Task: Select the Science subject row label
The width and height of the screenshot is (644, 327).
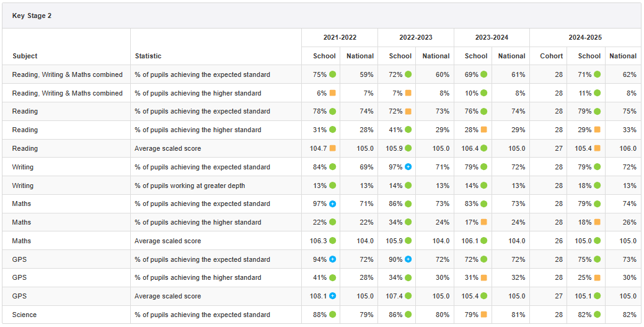Action: tap(24, 315)
